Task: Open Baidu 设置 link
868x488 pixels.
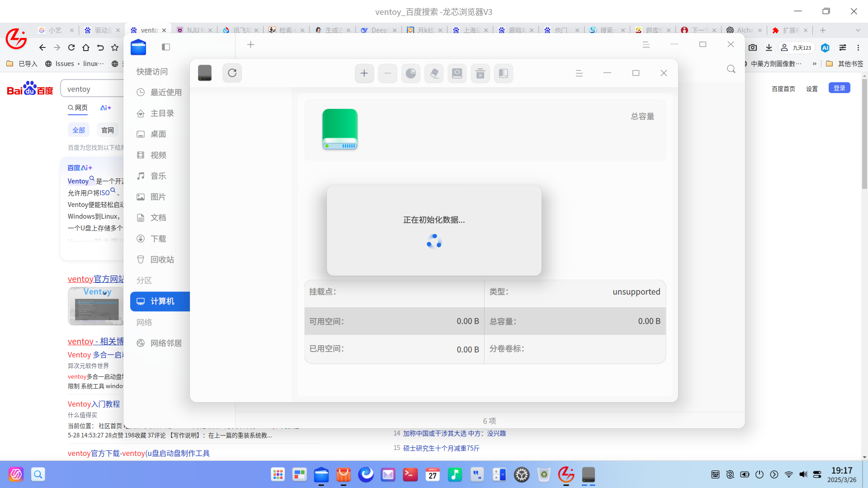Action: click(x=812, y=89)
